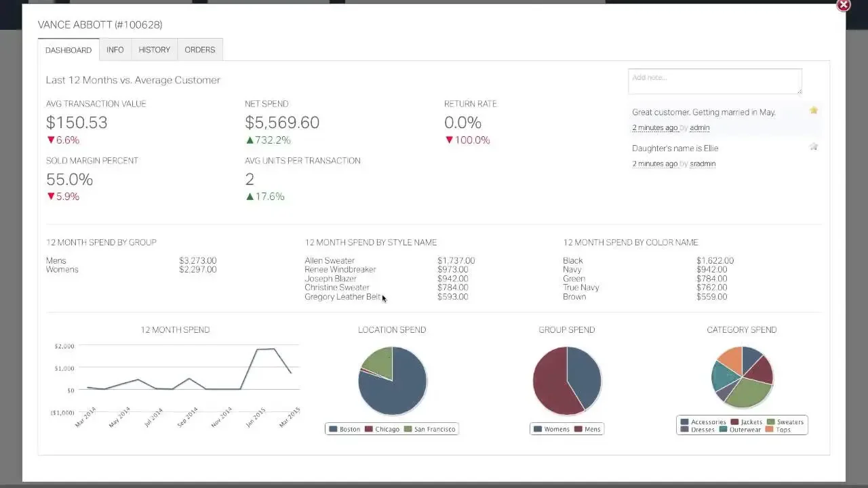Toggle gray star on Ellie note
868x488 pixels.
click(x=814, y=146)
